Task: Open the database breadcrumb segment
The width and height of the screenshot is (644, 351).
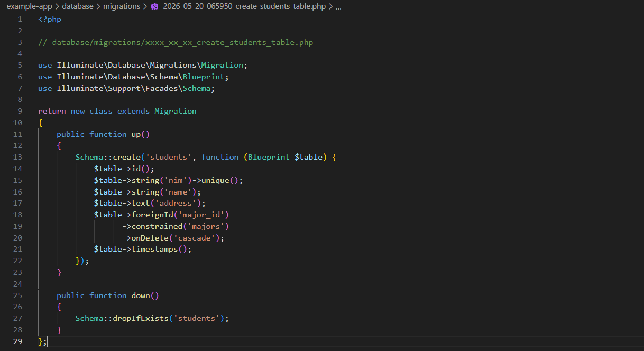Action: [x=78, y=7]
